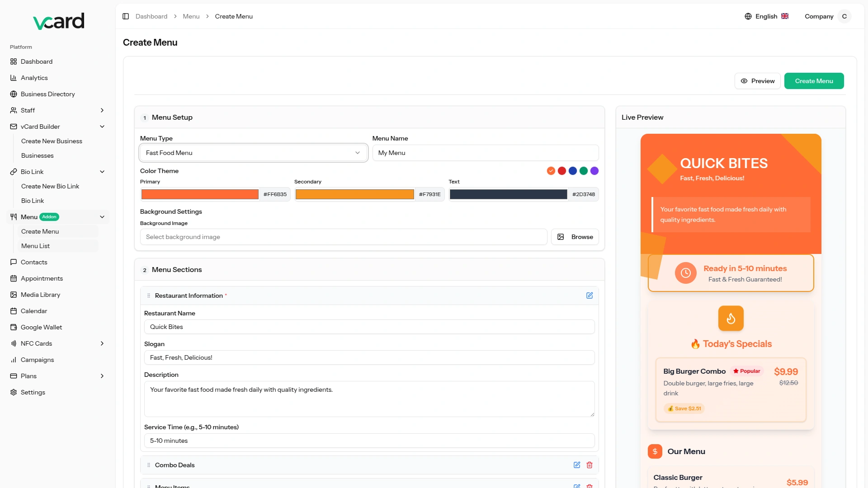Screen dimensions: 868x488
Task: Select the blue color theme preset
Action: [x=573, y=171]
